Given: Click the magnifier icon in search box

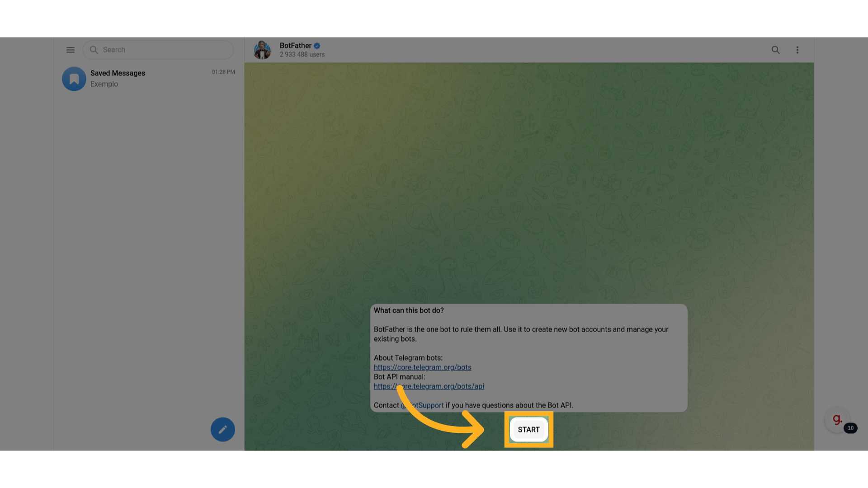Looking at the screenshot, I should [94, 50].
